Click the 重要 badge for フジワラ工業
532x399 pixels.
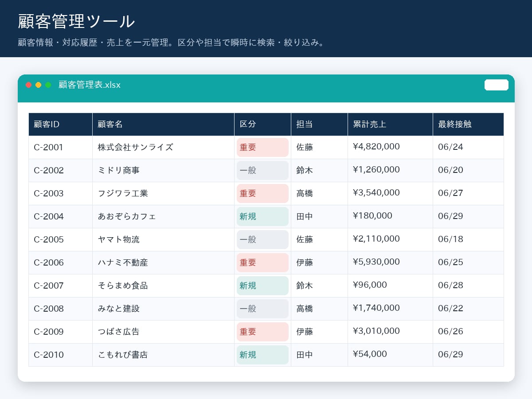click(263, 194)
